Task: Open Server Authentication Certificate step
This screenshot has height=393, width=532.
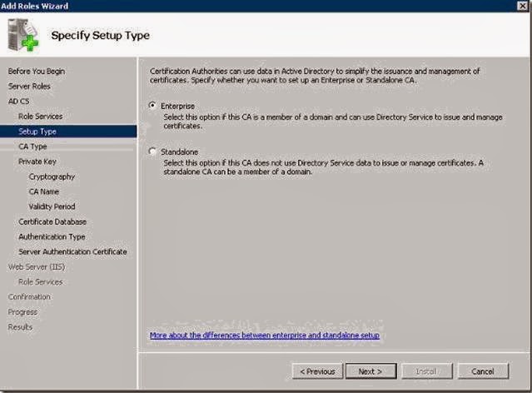Action: 72,251
